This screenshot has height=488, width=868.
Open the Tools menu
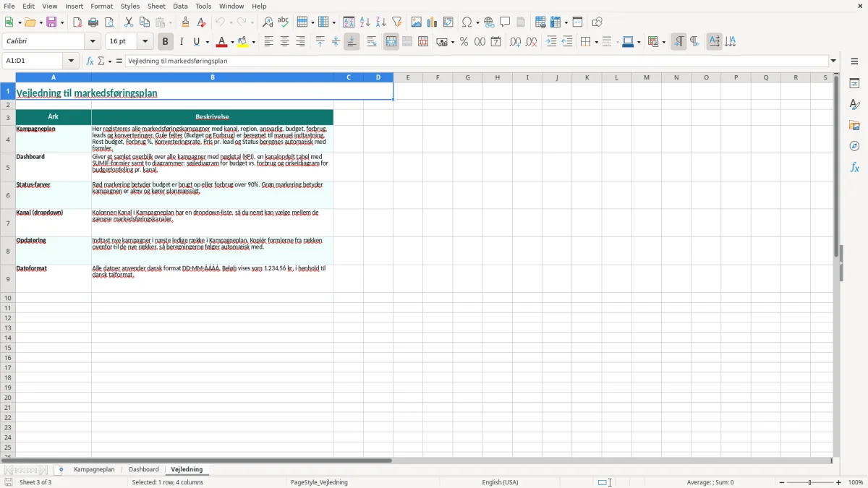[203, 6]
